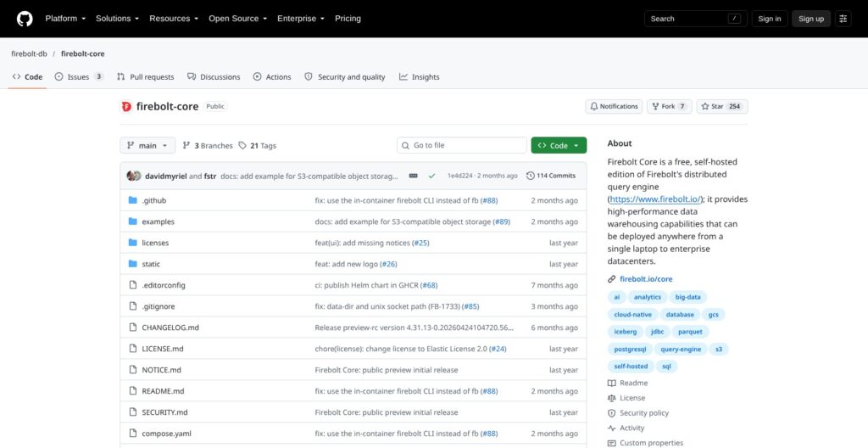Click the SECURITY.md file icon
This screenshot has height=448, width=868.
pos(133,412)
